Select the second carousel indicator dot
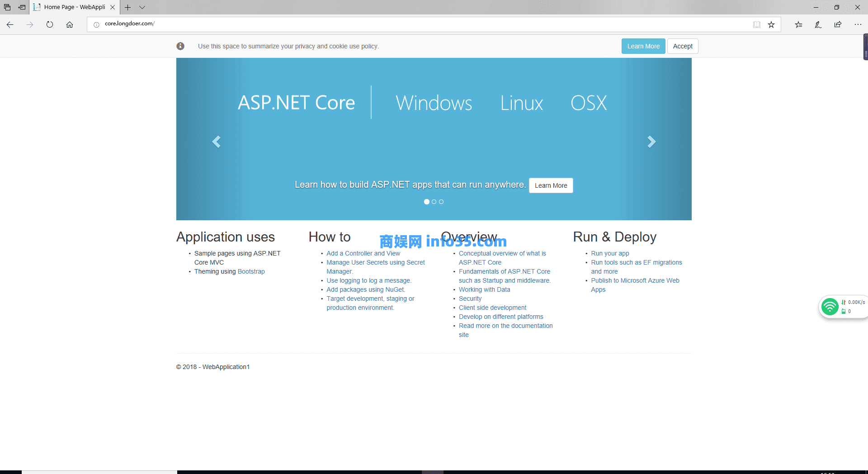The width and height of the screenshot is (868, 474). coord(434,202)
